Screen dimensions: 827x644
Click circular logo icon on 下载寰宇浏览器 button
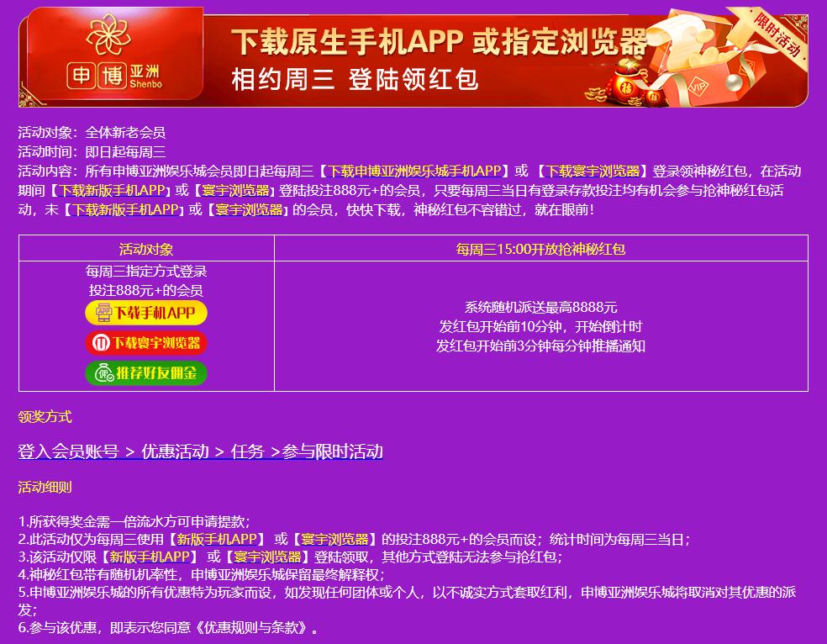[101, 343]
